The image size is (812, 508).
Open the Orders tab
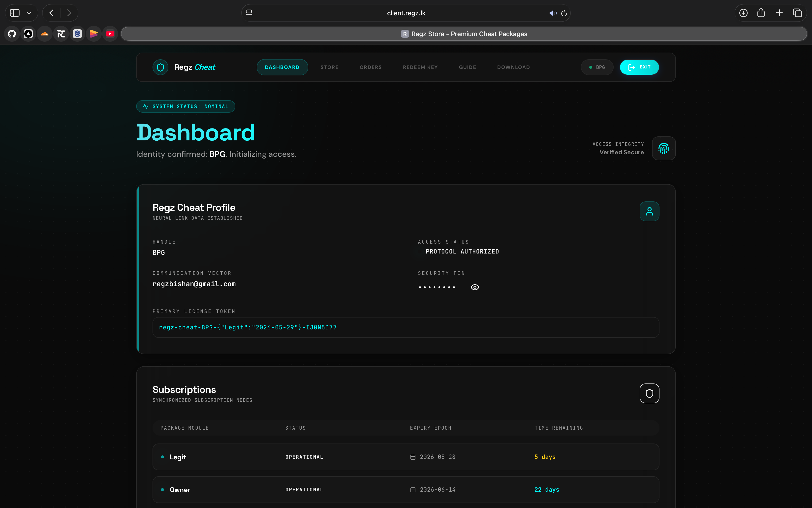[371, 67]
